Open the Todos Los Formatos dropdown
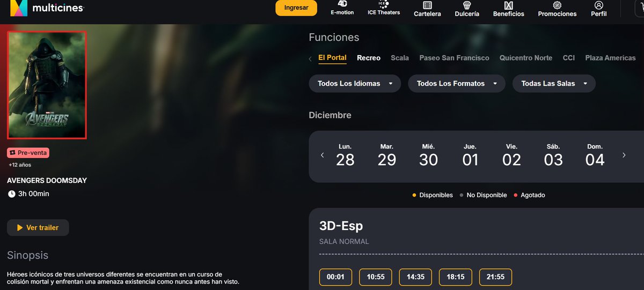 point(457,84)
